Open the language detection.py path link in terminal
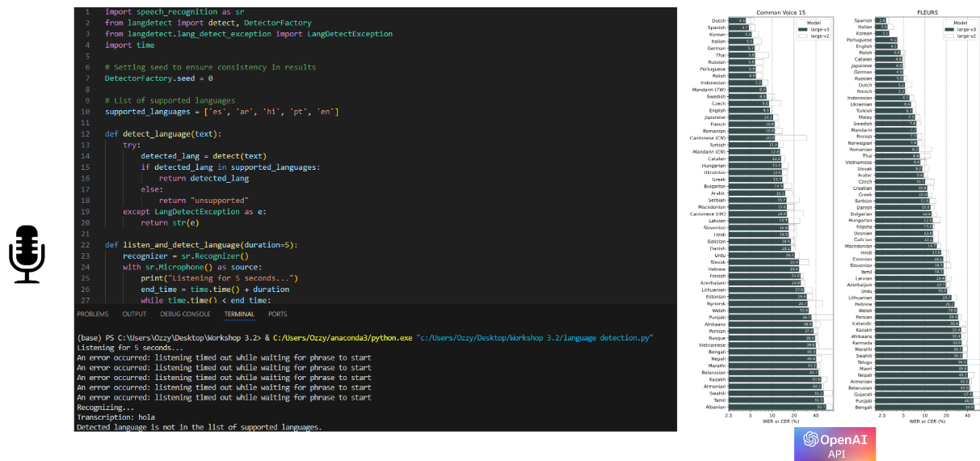 pyautogui.click(x=534, y=338)
